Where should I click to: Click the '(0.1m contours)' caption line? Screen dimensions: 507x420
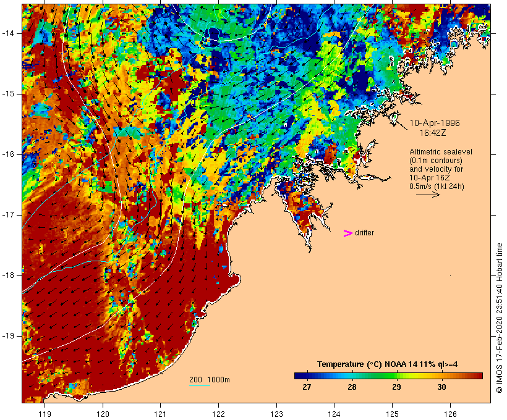(436, 161)
